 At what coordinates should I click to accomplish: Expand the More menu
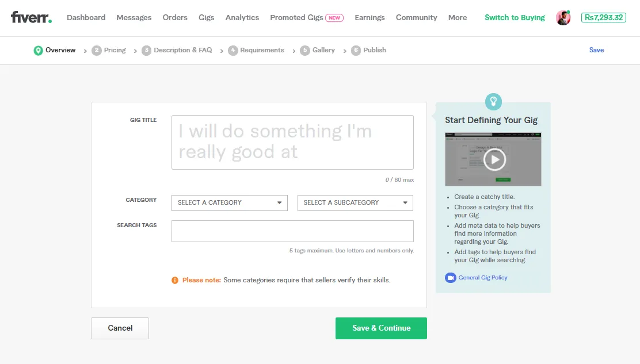(458, 17)
